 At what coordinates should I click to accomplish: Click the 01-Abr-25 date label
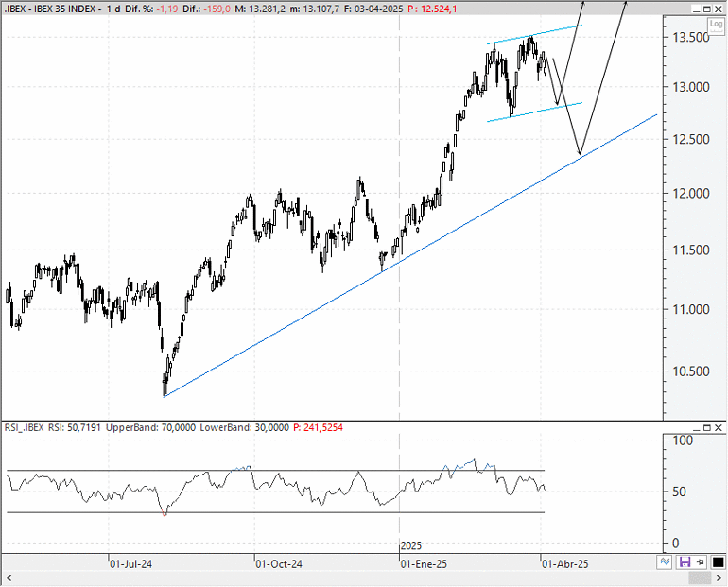tap(565, 564)
